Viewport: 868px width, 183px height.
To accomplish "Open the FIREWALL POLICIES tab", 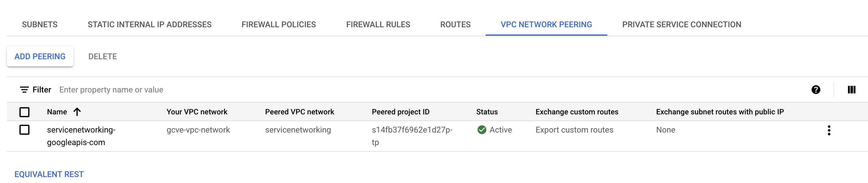I will 279,24.
